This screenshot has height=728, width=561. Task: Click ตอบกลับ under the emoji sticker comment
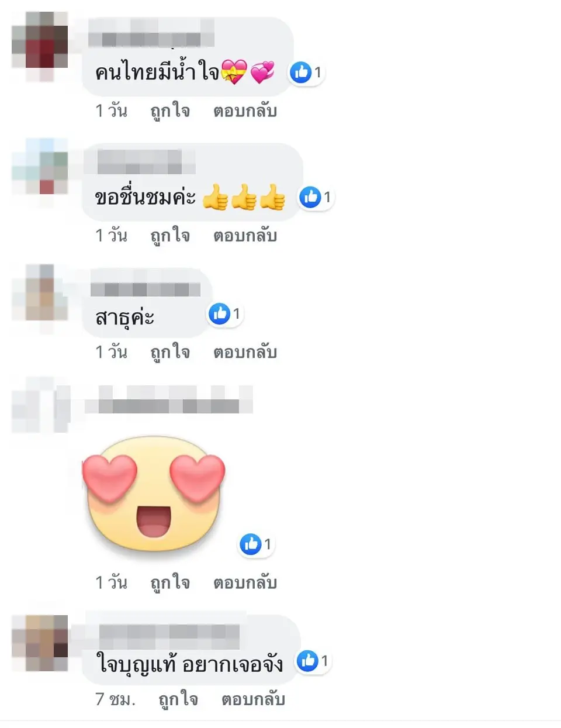tap(245, 582)
